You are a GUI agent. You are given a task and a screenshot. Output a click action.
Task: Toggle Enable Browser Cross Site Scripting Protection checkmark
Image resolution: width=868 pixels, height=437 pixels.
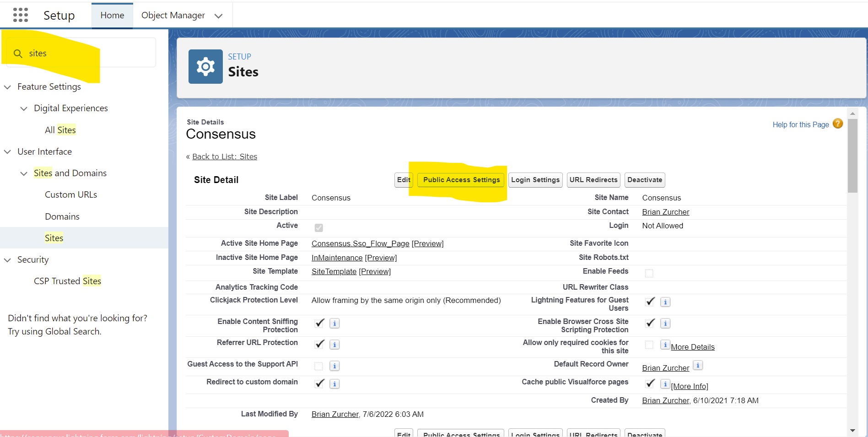(650, 323)
